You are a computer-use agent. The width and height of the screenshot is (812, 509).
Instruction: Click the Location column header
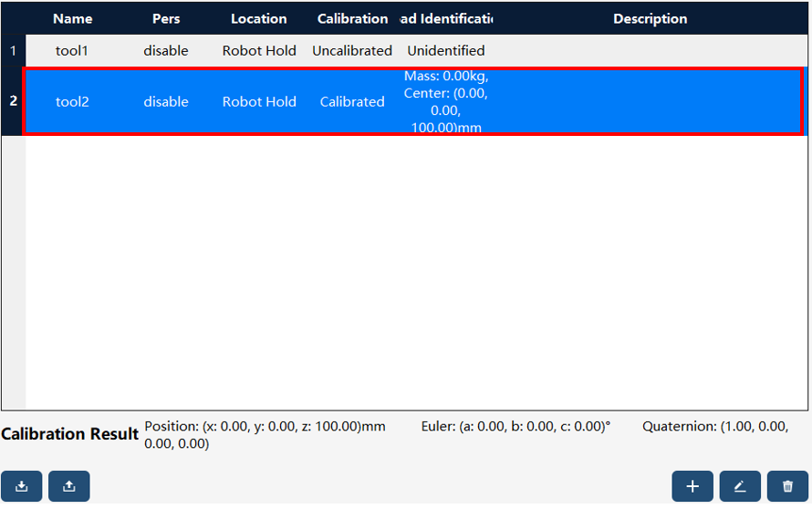259,18
